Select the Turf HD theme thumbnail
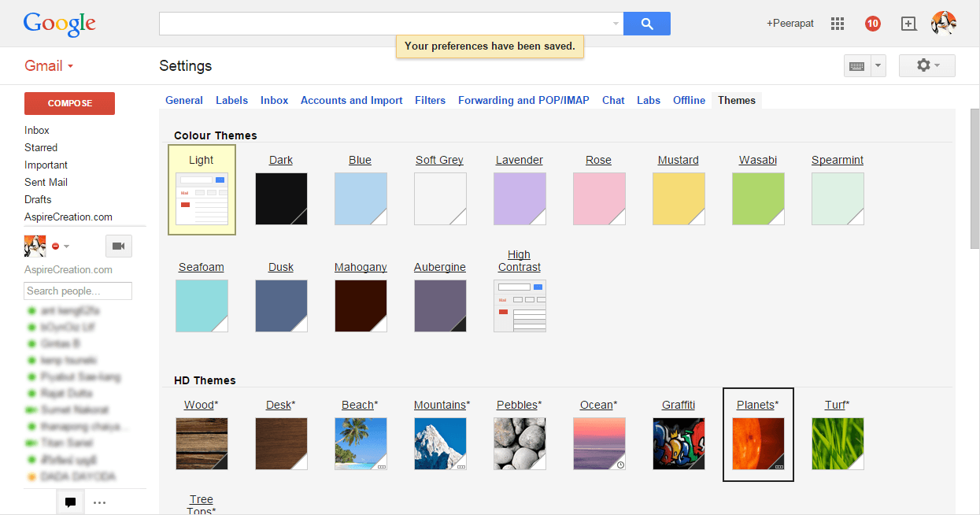Image resolution: width=980 pixels, height=515 pixels. (x=838, y=443)
